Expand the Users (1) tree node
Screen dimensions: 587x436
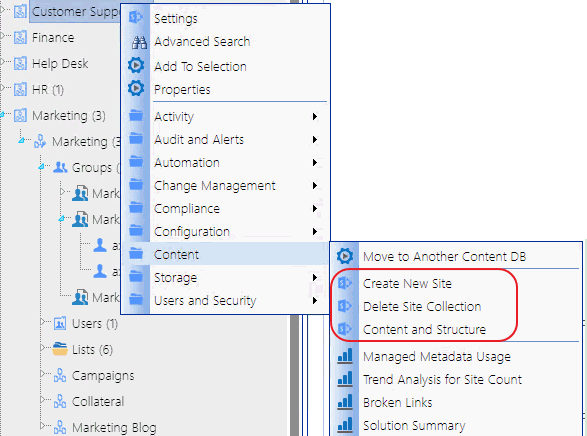pyautogui.click(x=42, y=321)
